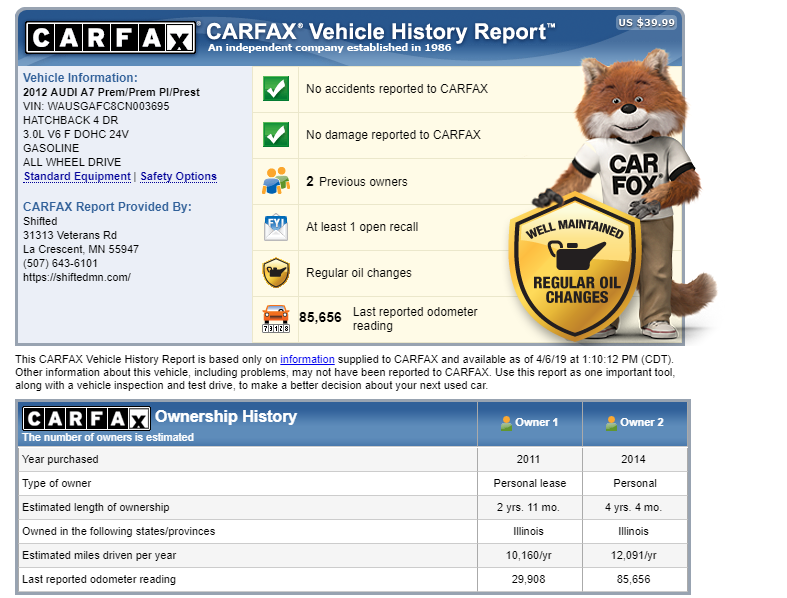Click La Crescent, MN 55947 address line
Image resolution: width=787 pixels, height=598 pixels.
81,249
